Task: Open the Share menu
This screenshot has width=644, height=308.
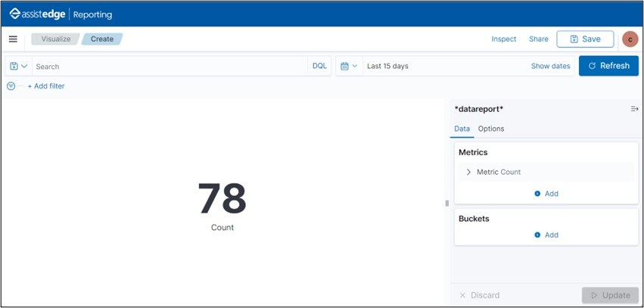Action: pyautogui.click(x=539, y=39)
